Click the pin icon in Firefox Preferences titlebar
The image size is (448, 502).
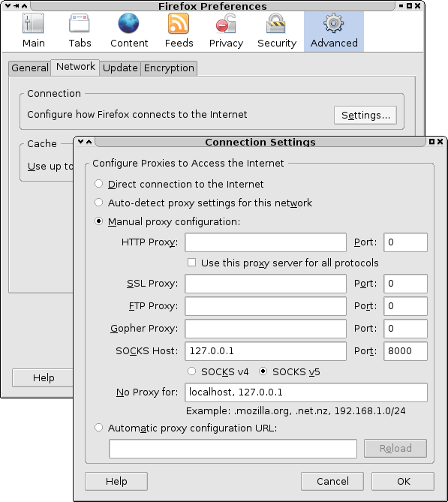click(x=16, y=6)
